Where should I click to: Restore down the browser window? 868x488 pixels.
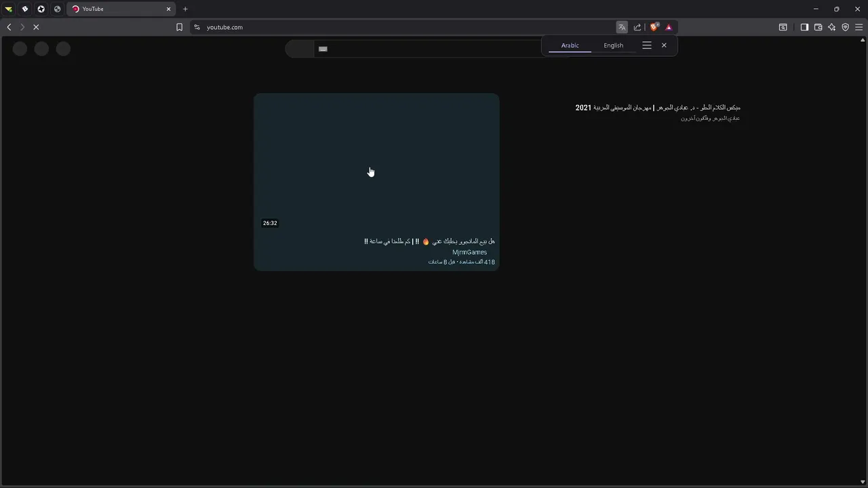pyautogui.click(x=836, y=9)
